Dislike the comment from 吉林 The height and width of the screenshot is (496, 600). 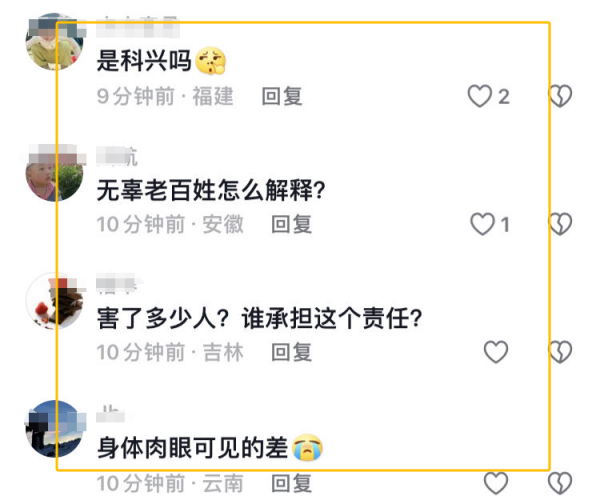tap(560, 352)
